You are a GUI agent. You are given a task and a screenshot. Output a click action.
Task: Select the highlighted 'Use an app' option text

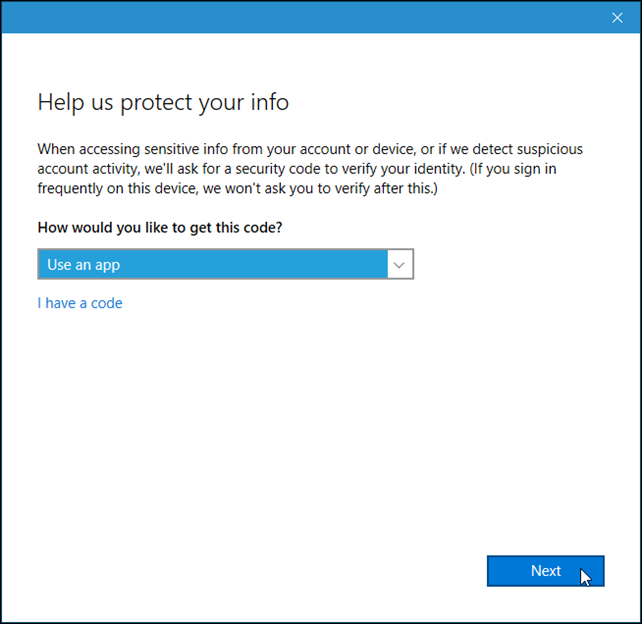coord(84,265)
